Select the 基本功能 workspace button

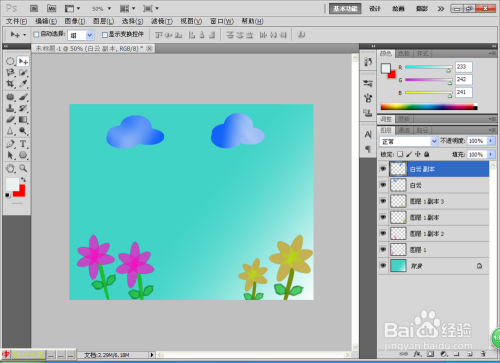click(345, 9)
